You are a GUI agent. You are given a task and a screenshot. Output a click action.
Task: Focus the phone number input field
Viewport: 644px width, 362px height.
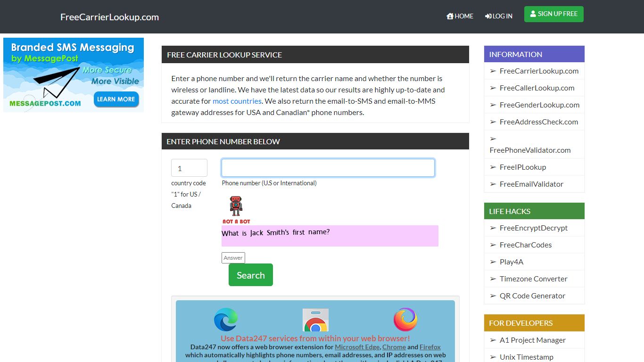click(x=328, y=168)
